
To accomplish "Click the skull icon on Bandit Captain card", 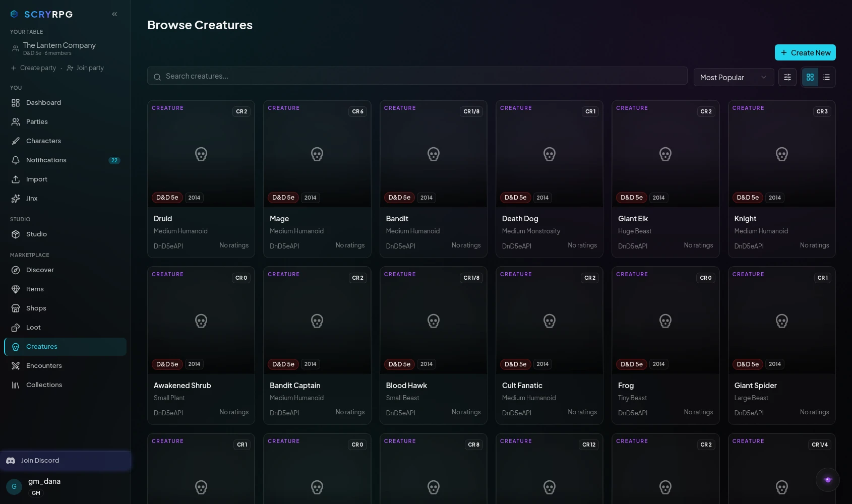I will click(317, 321).
